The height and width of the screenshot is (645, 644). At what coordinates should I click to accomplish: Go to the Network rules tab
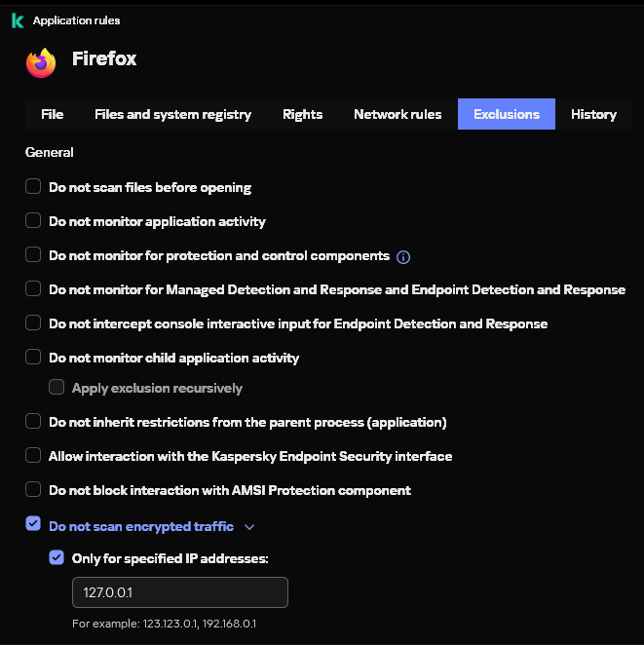(398, 114)
